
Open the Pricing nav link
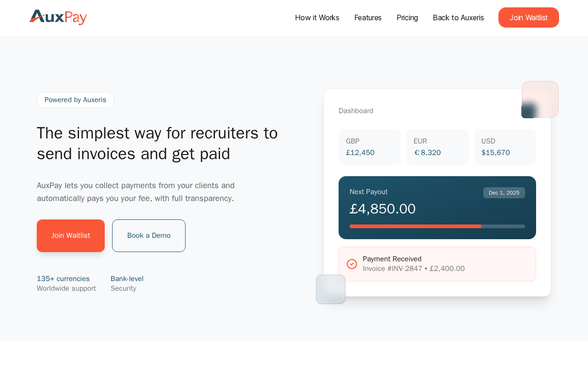click(407, 17)
